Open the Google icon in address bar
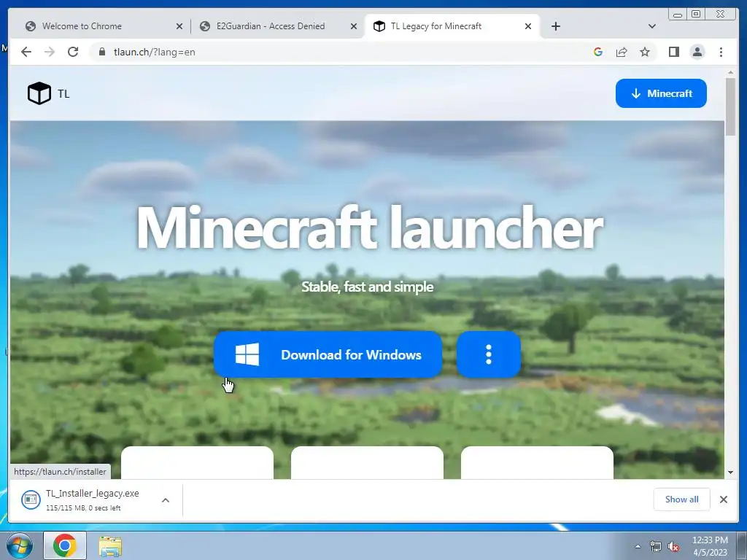 [x=598, y=52]
